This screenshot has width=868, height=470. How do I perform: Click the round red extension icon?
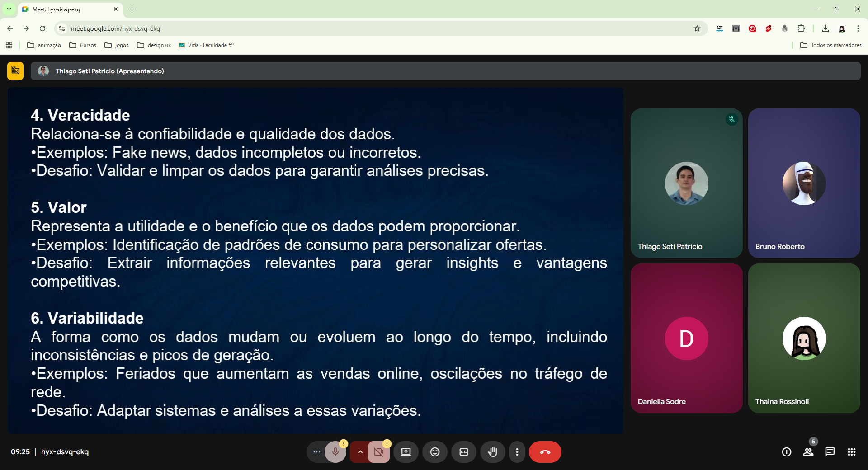point(752,28)
